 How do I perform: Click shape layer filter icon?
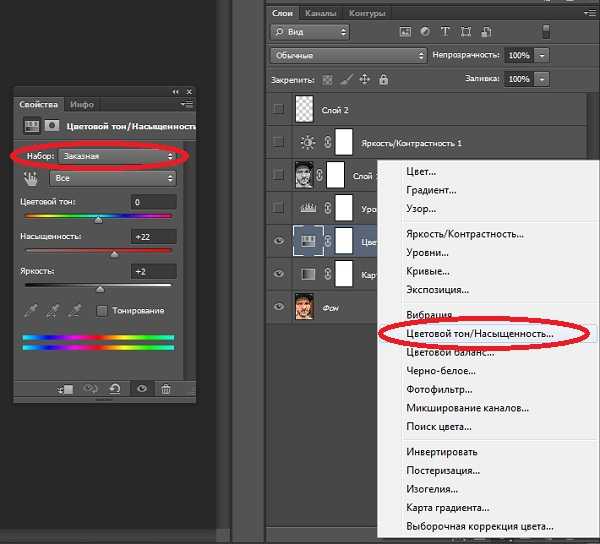466,32
